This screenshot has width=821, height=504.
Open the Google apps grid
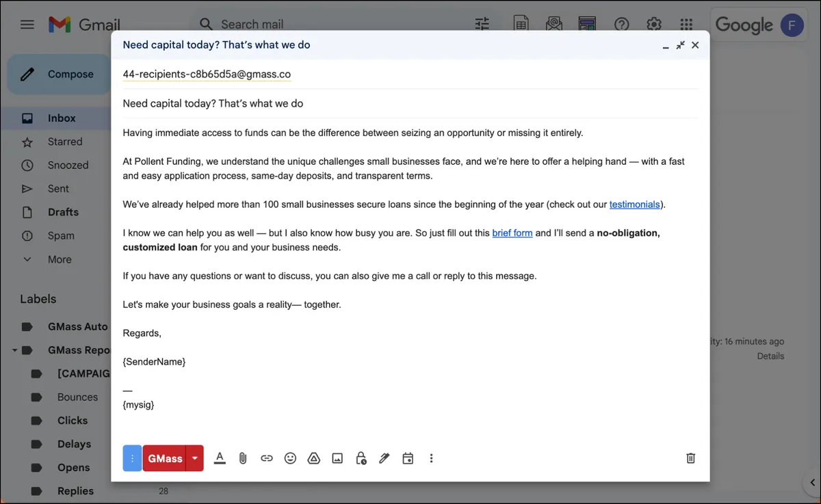686,25
